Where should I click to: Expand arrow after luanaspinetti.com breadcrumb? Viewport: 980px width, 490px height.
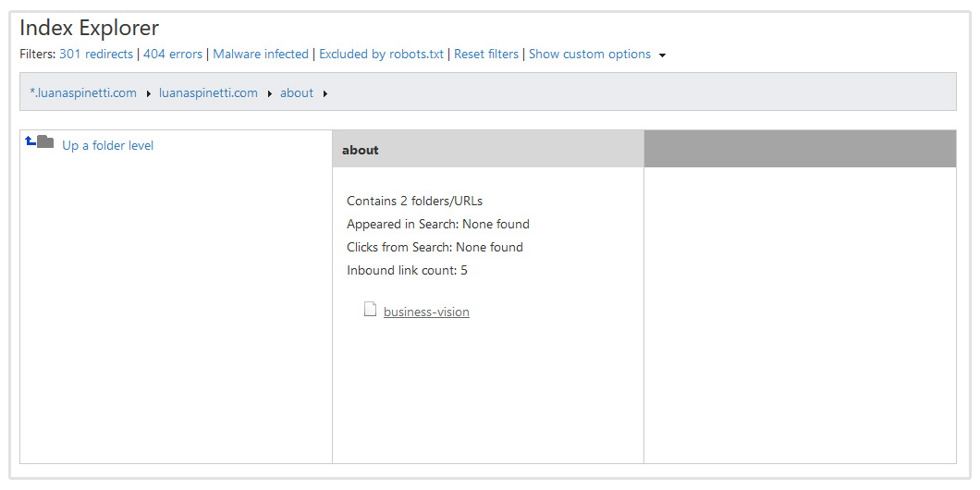click(x=270, y=93)
